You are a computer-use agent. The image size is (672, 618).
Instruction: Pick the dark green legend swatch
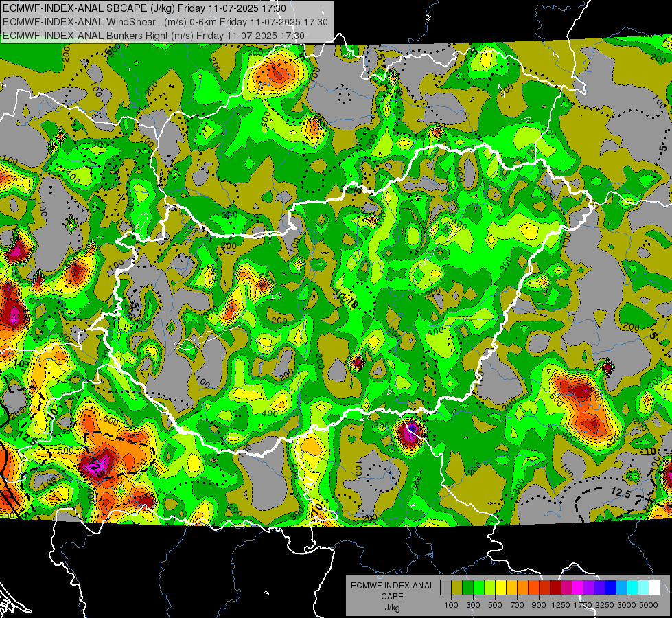pyautogui.click(x=467, y=588)
